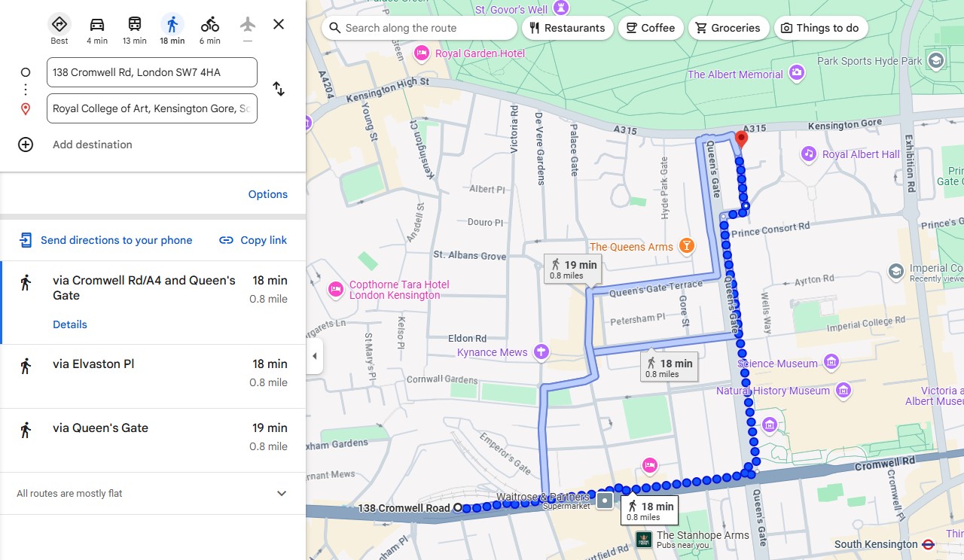Click the Royal Albert Hall landmark icon
964x560 pixels.
[x=808, y=154]
